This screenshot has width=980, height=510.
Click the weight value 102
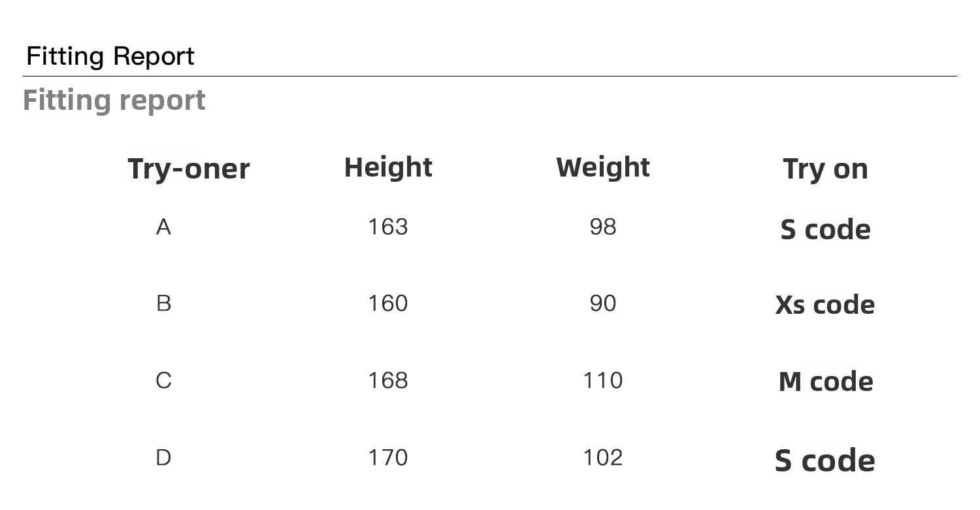602,458
